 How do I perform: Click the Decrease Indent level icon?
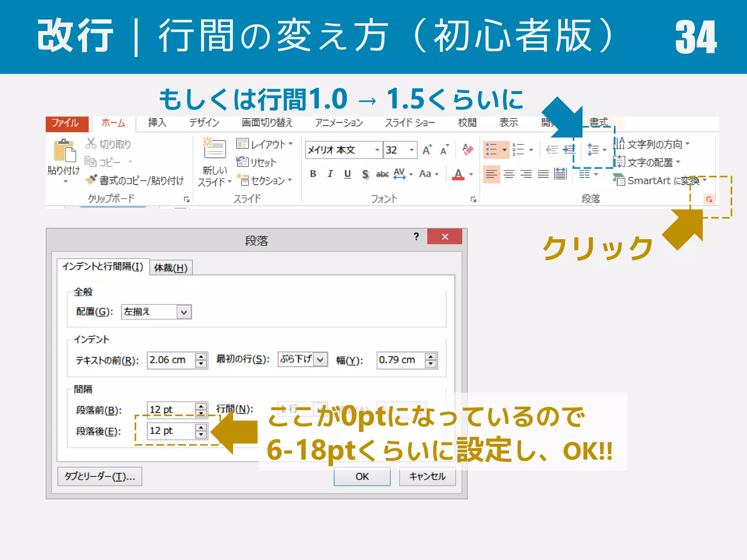pos(552,149)
